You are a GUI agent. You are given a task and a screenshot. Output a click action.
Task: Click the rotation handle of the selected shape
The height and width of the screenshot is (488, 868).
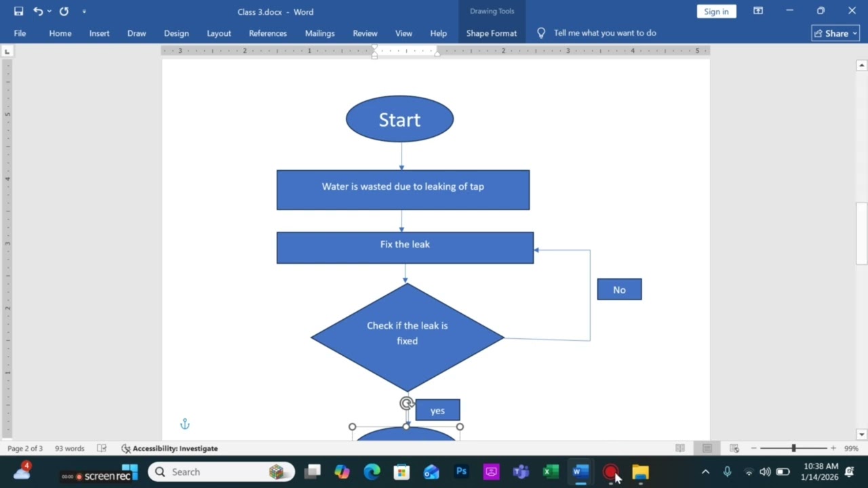click(406, 404)
